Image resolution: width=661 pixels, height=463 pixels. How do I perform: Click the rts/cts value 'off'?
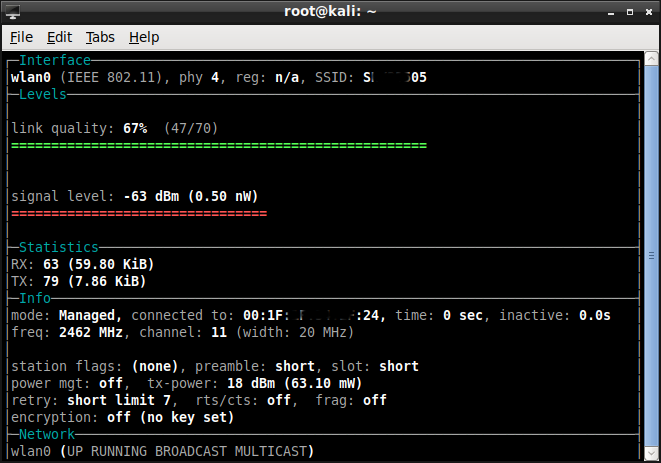tap(279, 400)
